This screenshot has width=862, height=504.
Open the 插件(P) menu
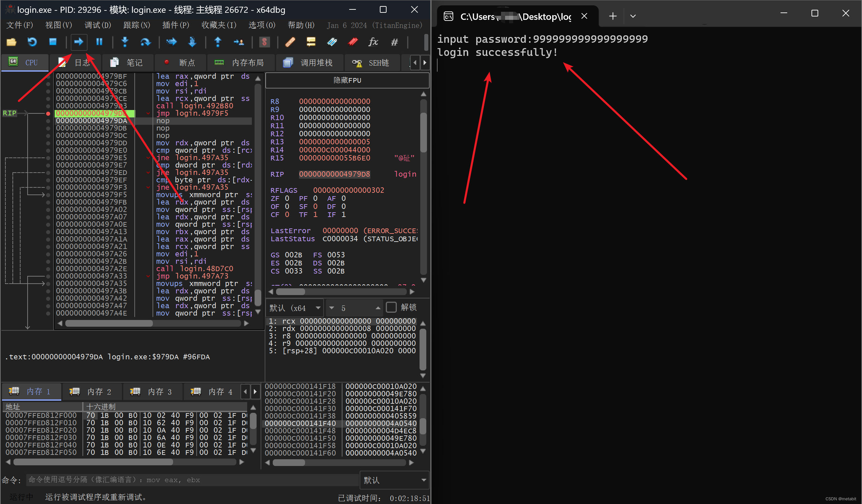pos(175,25)
